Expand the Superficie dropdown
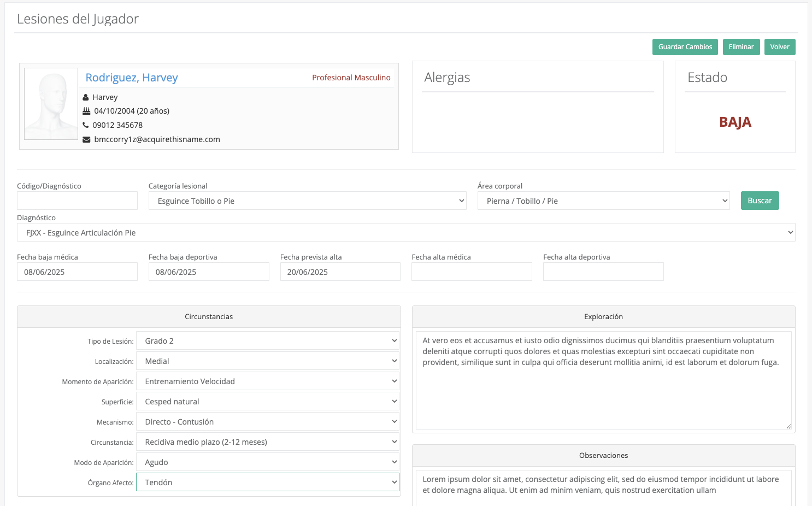This screenshot has width=812, height=506. click(267, 402)
